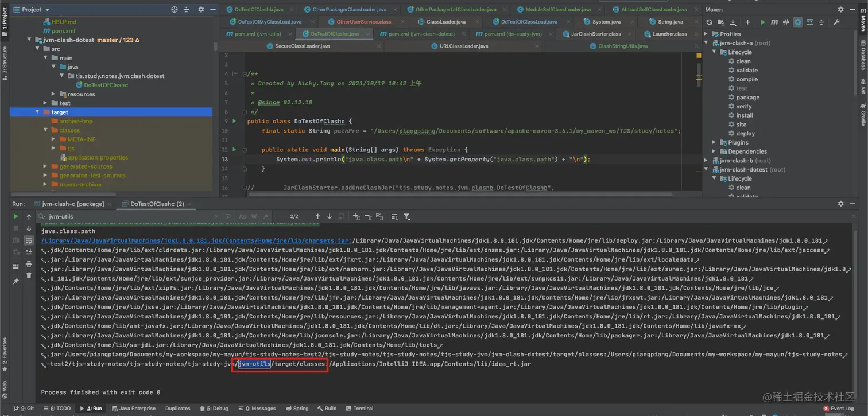Image resolution: width=868 pixels, height=416 pixels.
Task: Jump to next search occurrence in console
Action: coord(330,216)
